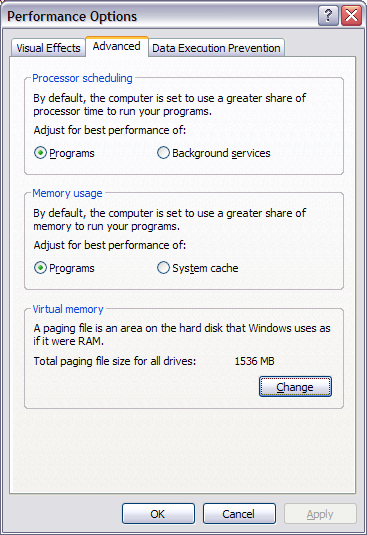Open the Data Execution Prevention tab
Image resolution: width=367 pixels, height=535 pixels.
pyautogui.click(x=216, y=48)
